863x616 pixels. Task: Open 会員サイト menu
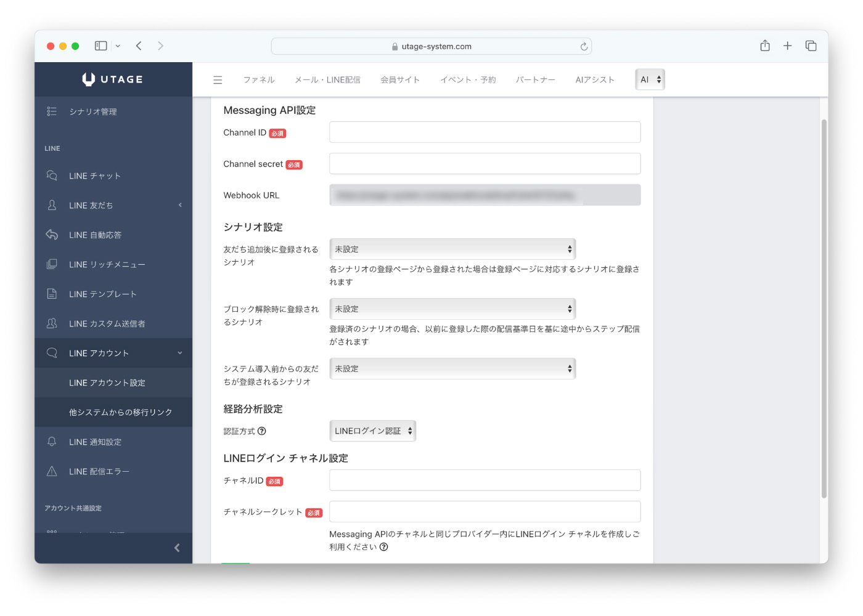point(400,80)
